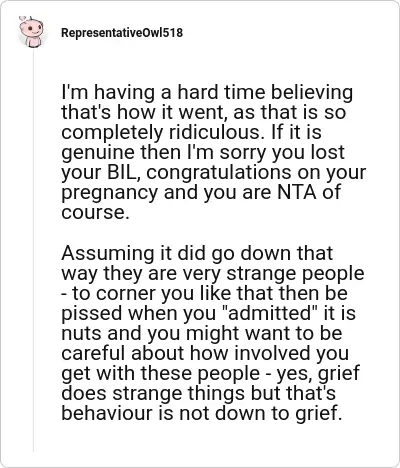
Task: Open RepresentativeOwl518's user profile
Action: tap(122, 33)
